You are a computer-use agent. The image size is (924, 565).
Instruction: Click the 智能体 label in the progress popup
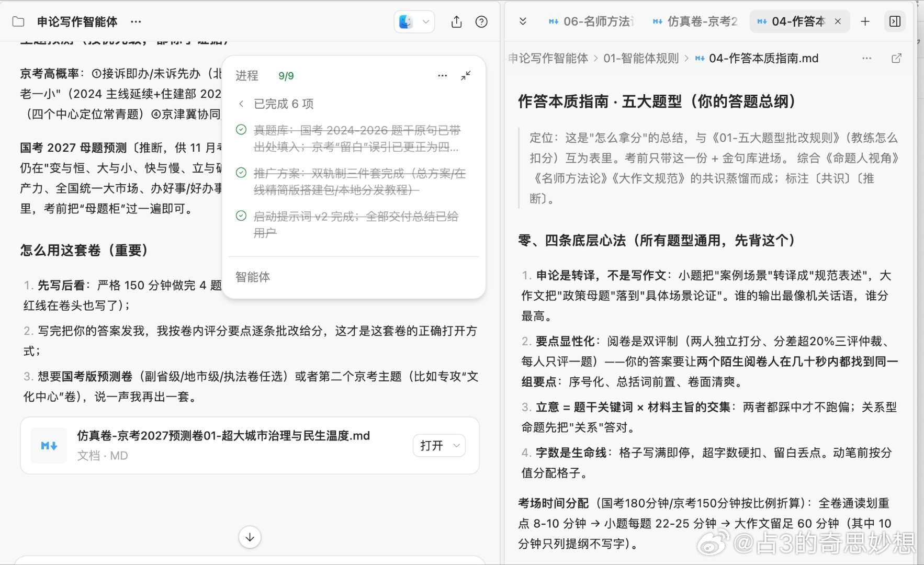pos(253,277)
